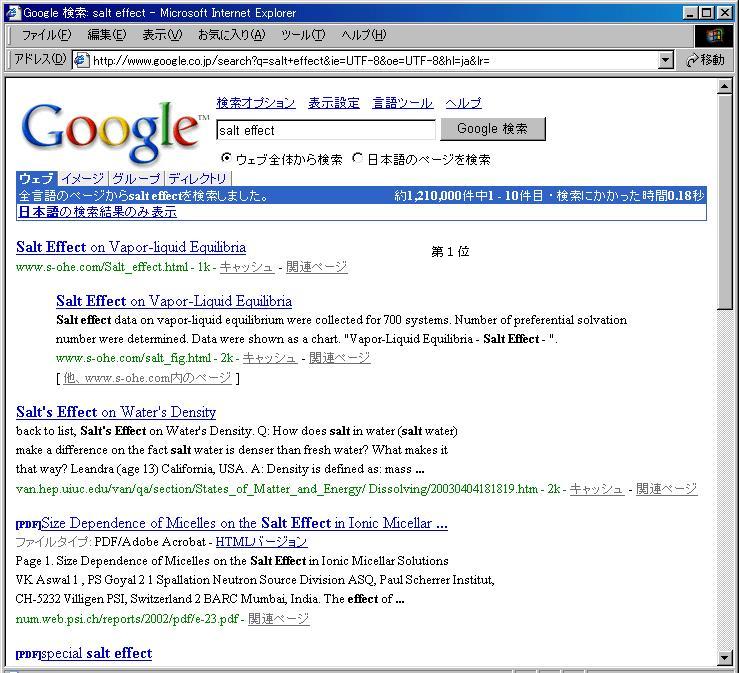Switch to the イメージ images tab
Screen dimensions: 739x673
pyautogui.click(x=82, y=178)
